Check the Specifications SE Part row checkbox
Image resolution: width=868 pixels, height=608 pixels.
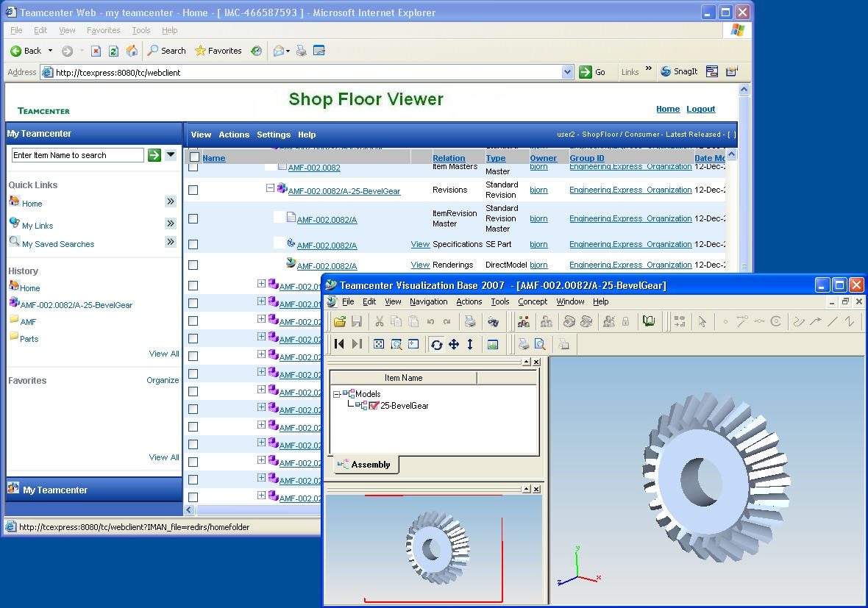click(x=193, y=244)
